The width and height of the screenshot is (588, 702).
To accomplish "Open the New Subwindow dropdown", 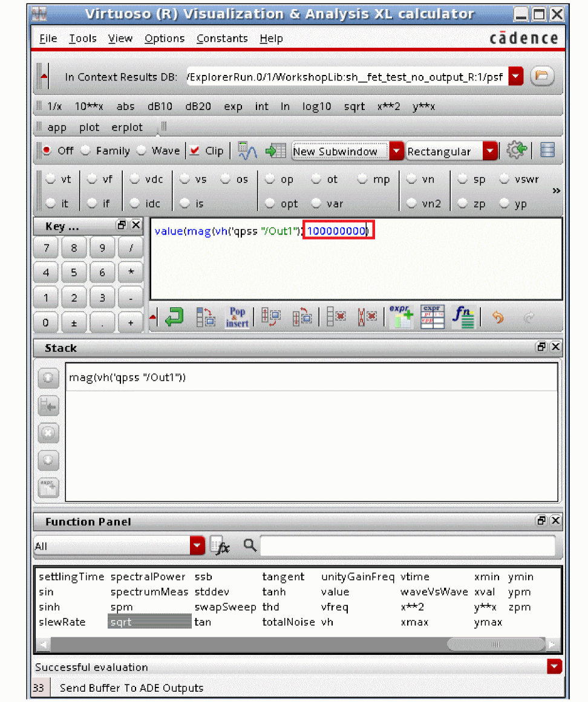I will 396,151.
